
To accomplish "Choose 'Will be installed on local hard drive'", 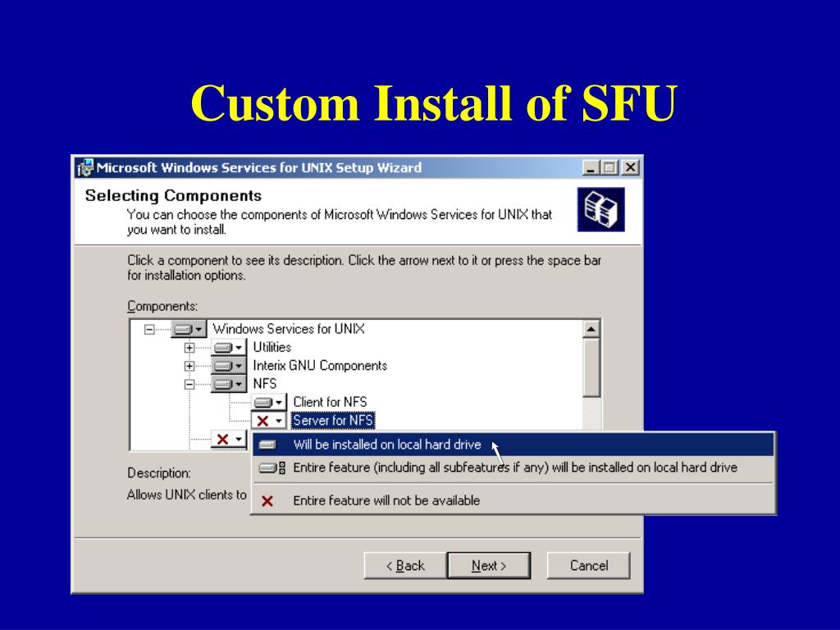I will [514, 445].
